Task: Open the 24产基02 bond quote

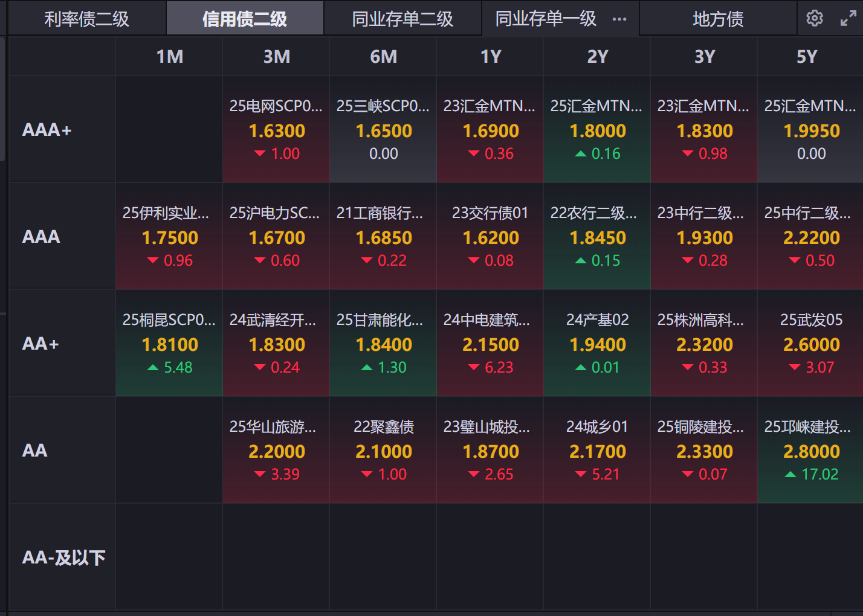Action: [597, 344]
